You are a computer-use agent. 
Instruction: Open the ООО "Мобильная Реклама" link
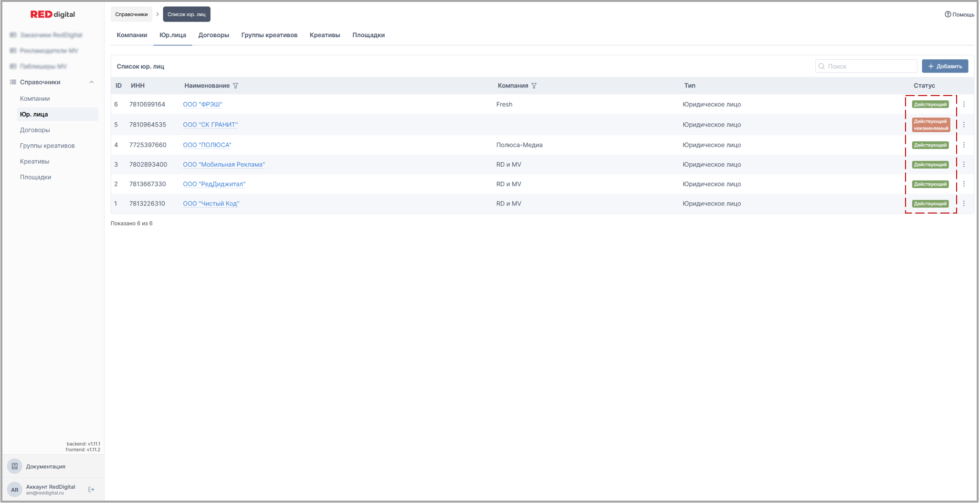[223, 164]
